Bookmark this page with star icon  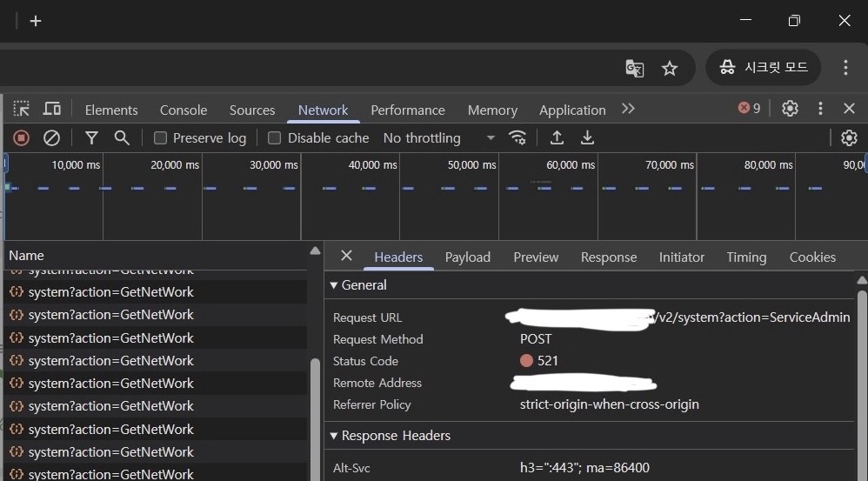(x=669, y=68)
